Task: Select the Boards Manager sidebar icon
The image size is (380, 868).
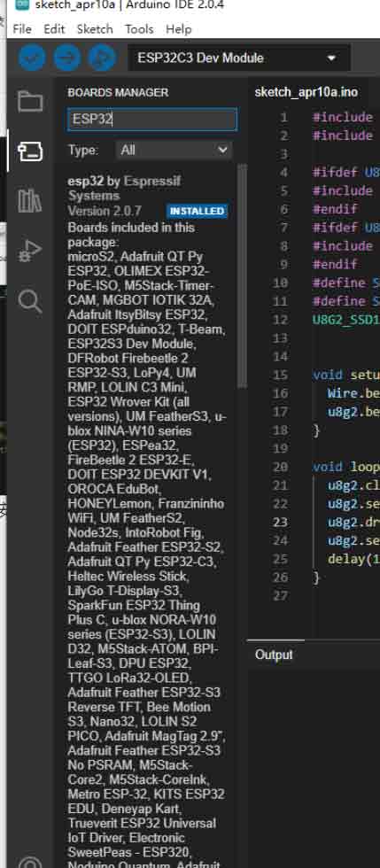Action: pyautogui.click(x=30, y=151)
